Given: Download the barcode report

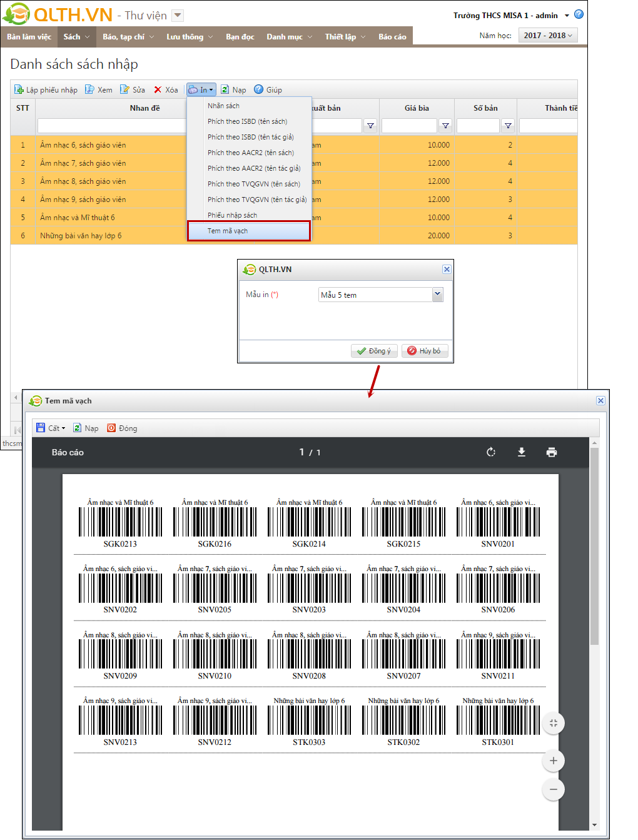Looking at the screenshot, I should [x=522, y=452].
